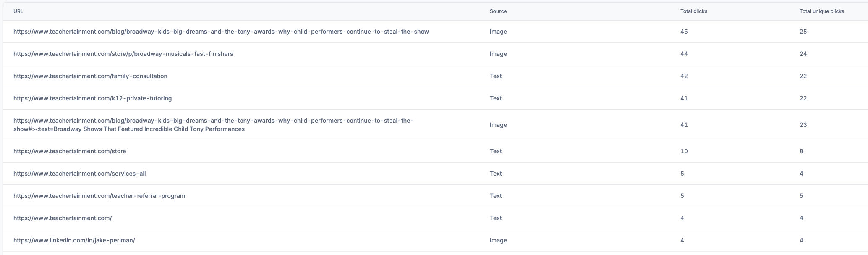Open the teachertainment.com homepage URL
Image resolution: width=868 pixels, height=255 pixels.
[x=63, y=218]
